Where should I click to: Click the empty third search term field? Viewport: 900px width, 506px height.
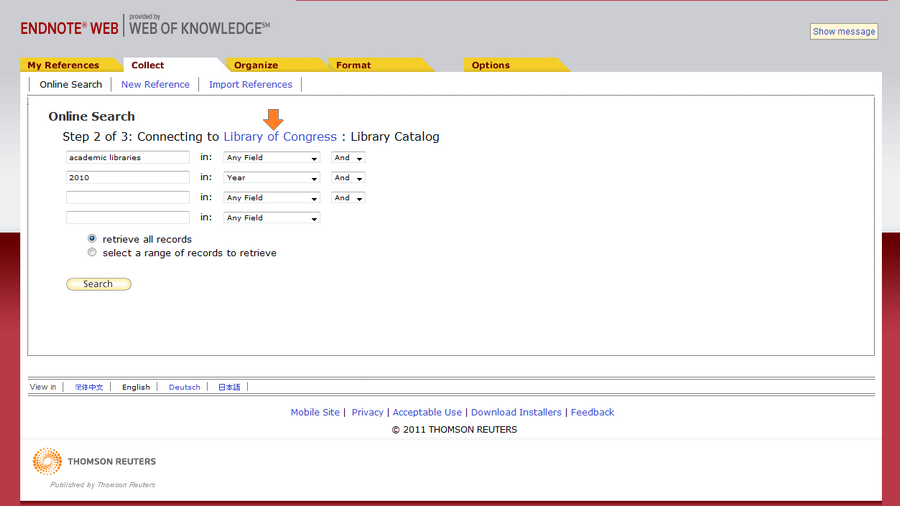click(128, 198)
